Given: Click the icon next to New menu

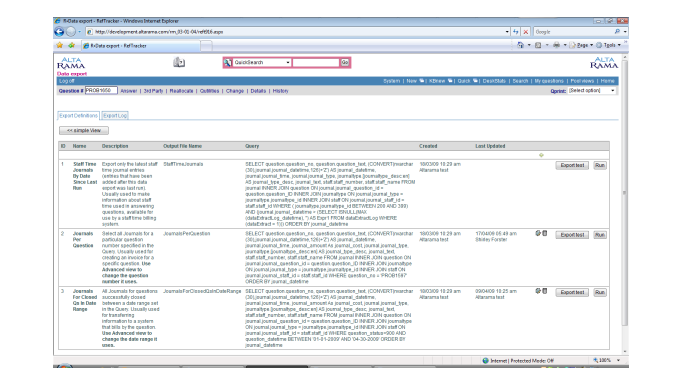Looking at the screenshot, I should [422, 81].
